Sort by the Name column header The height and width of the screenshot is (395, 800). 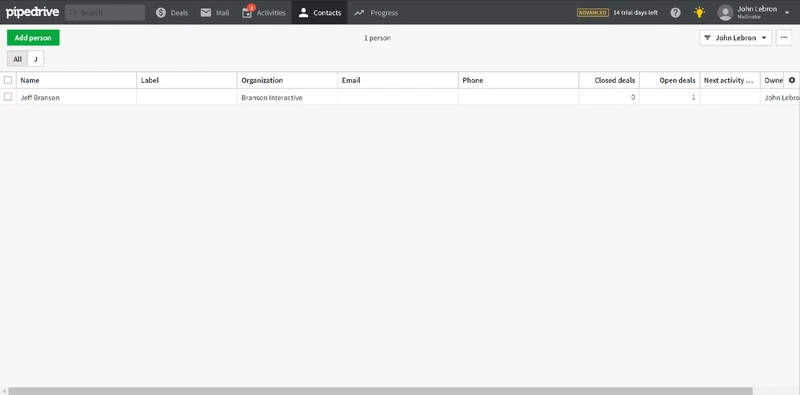(77, 80)
